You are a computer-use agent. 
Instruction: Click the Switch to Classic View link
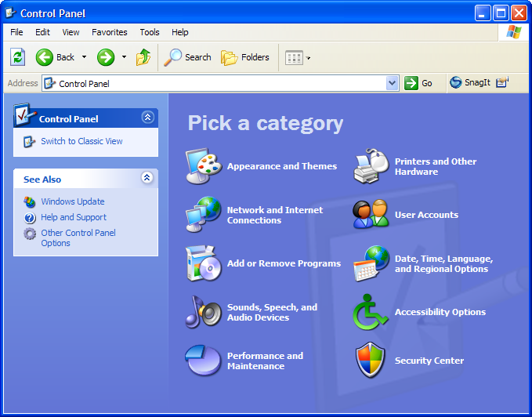(81, 141)
